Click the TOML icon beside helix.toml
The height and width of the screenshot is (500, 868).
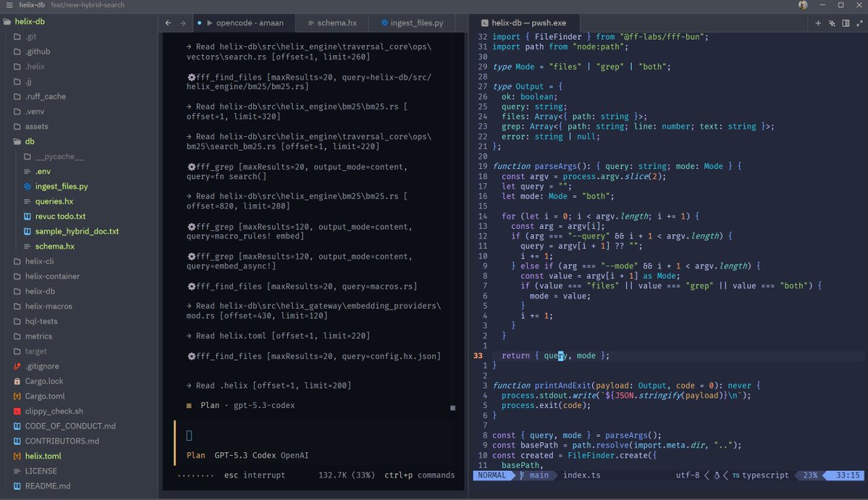point(17,456)
